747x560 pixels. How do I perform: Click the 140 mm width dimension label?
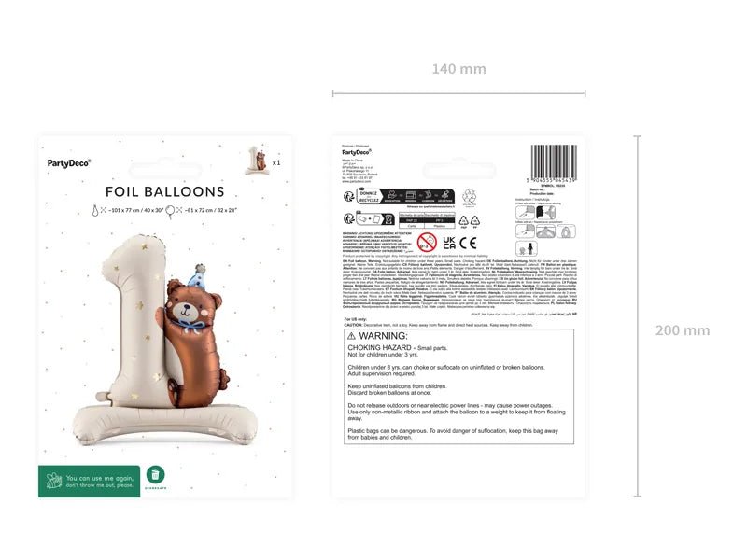click(458, 69)
